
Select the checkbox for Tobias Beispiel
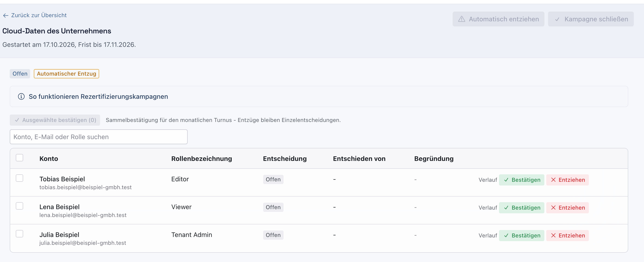19,178
